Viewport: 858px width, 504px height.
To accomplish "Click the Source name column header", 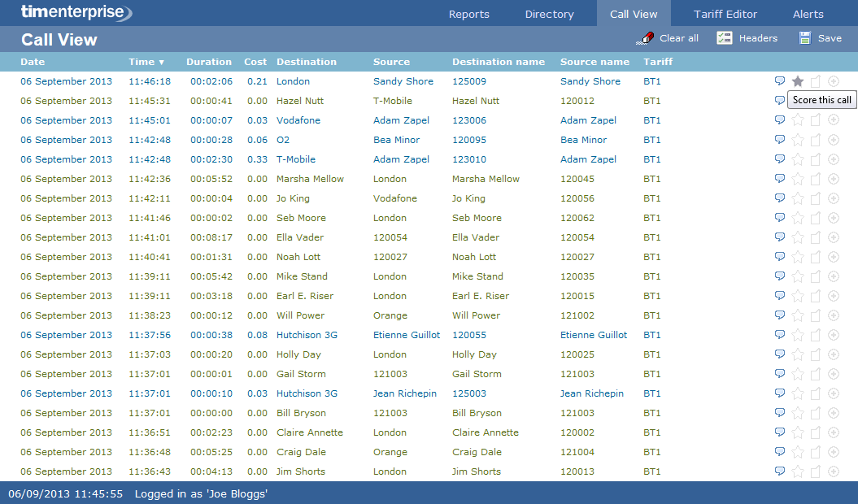I will [595, 62].
